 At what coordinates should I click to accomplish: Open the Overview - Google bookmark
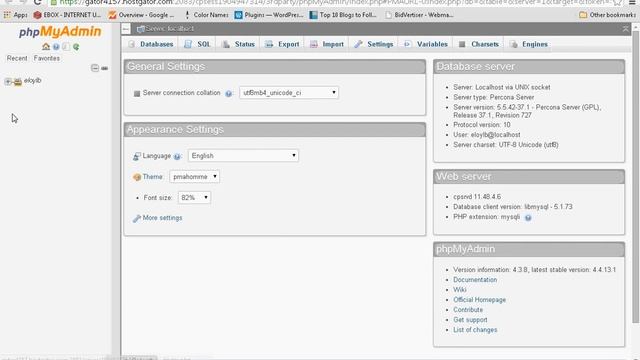coord(142,15)
